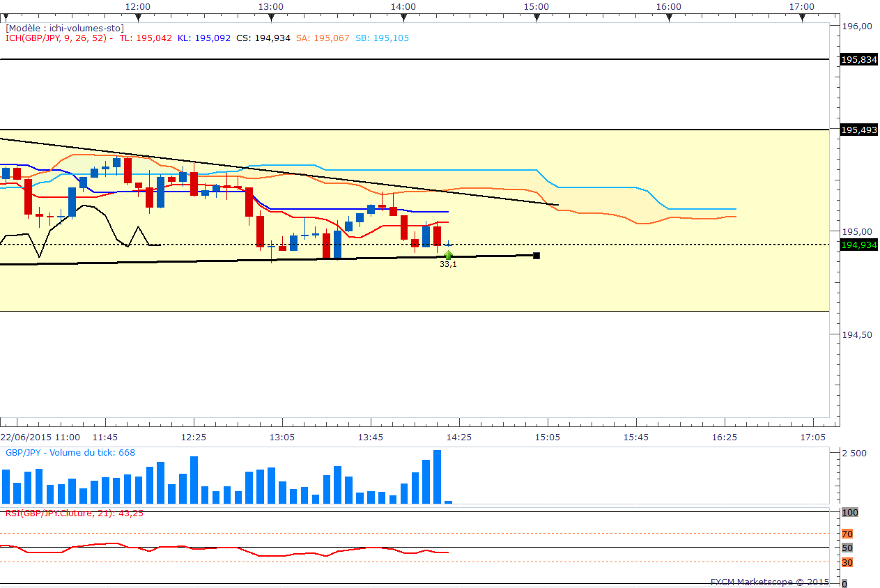This screenshot has width=880, height=588.
Task: Click the 11:45 bottom time axis label
Action: (105, 437)
